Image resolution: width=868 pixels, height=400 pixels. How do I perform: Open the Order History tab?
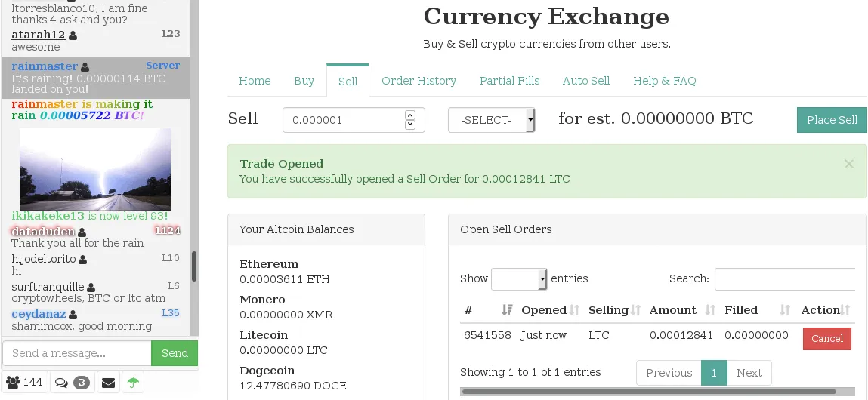tap(419, 81)
